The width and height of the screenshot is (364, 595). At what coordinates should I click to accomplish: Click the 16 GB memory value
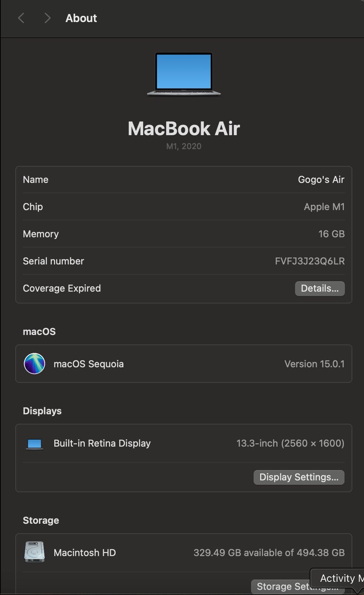(x=331, y=234)
